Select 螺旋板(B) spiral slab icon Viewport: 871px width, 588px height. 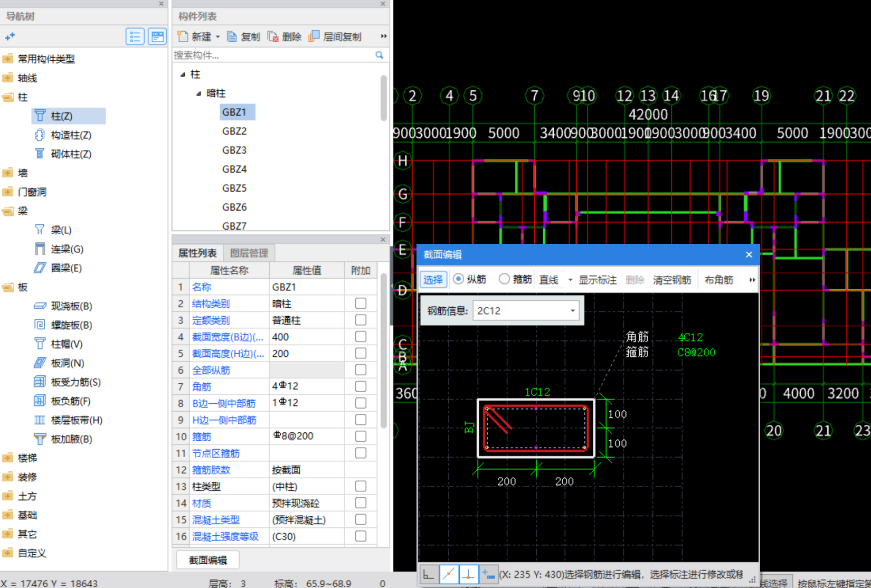tap(40, 325)
